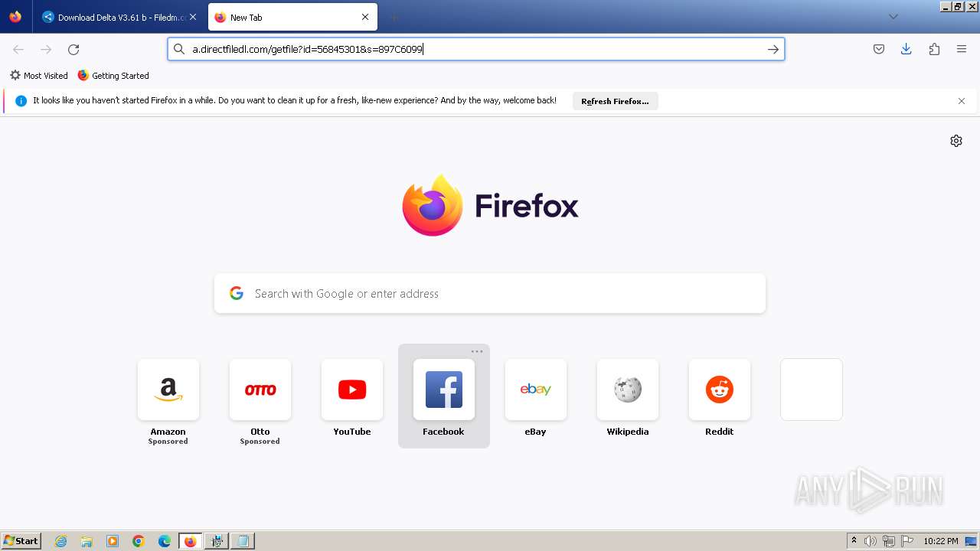Open the notepad document taskbar icon
The height and width of the screenshot is (551, 980).
click(x=243, y=541)
